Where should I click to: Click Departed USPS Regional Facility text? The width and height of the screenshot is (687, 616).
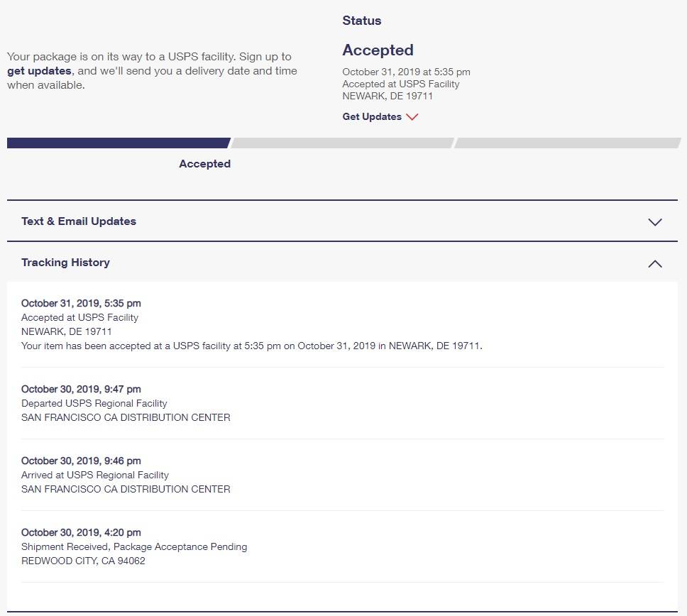(x=94, y=403)
